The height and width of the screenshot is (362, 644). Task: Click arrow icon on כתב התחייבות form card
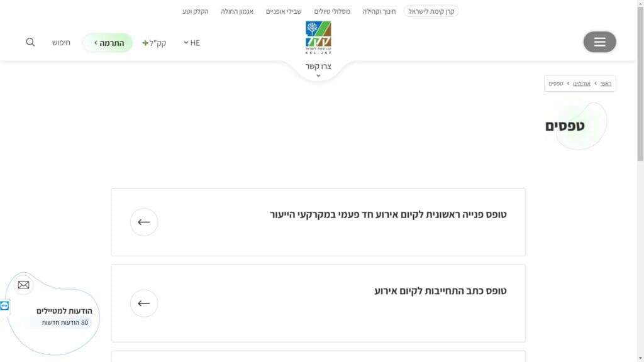[144, 304]
